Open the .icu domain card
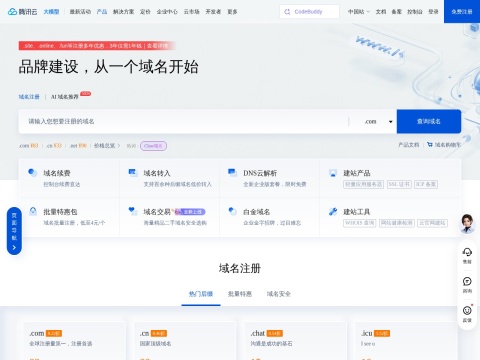The image size is (480, 360). [406, 341]
